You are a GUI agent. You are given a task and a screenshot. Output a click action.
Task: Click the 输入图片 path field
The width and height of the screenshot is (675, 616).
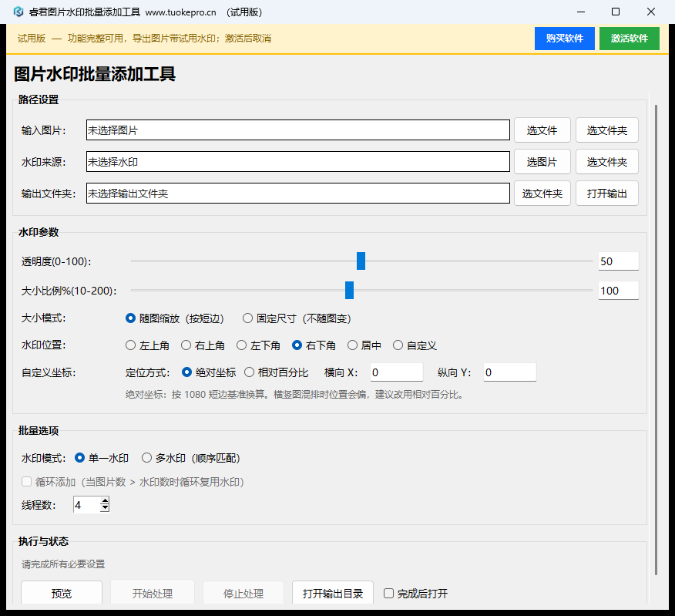[x=298, y=130]
